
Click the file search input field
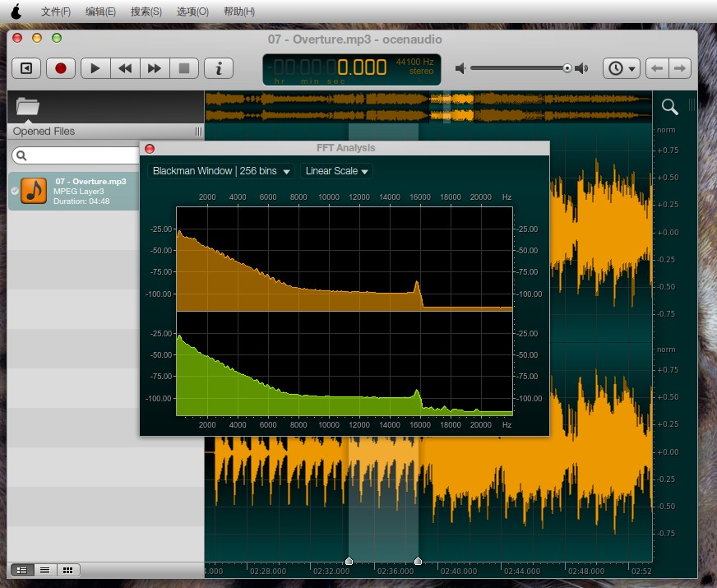[76, 155]
